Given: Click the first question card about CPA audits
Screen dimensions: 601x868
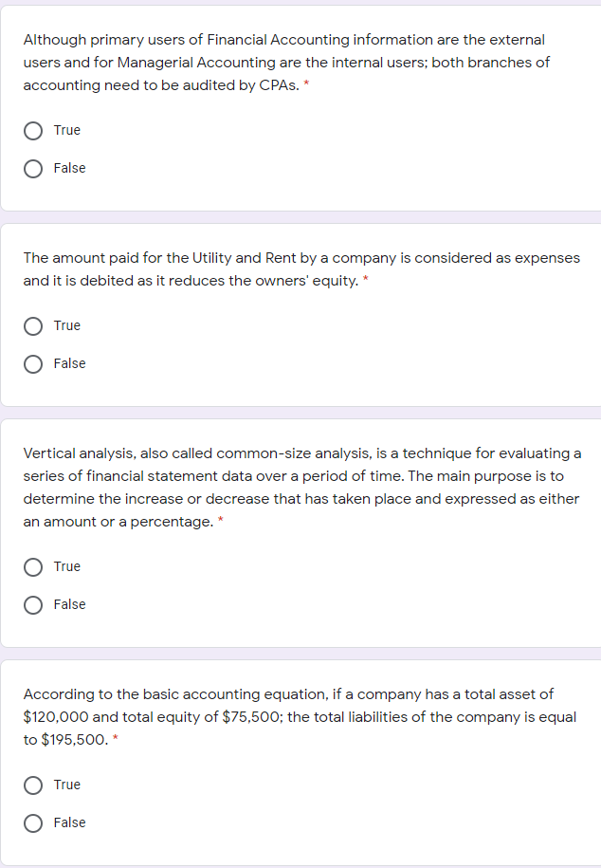Looking at the screenshot, I should (x=300, y=104).
